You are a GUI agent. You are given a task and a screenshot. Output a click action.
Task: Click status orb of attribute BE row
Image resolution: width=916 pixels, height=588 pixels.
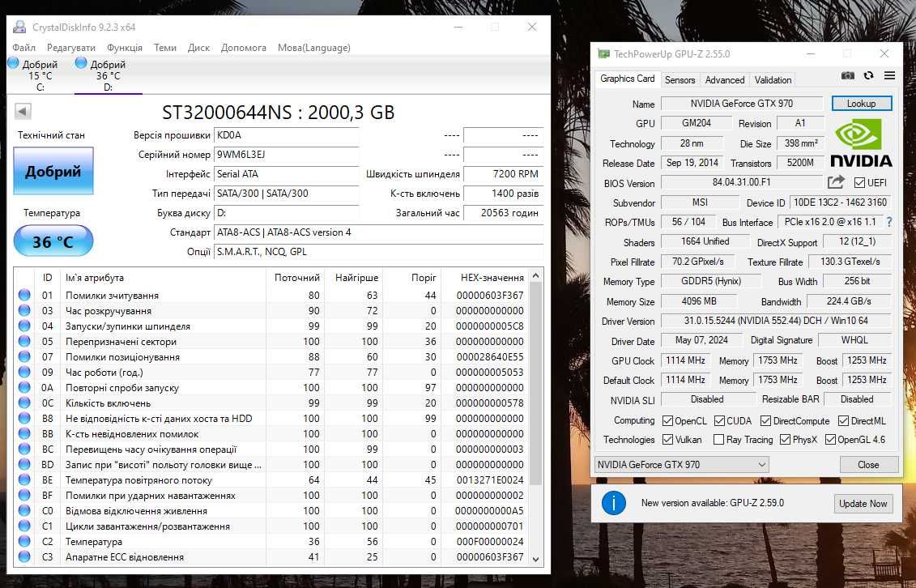coord(24,480)
